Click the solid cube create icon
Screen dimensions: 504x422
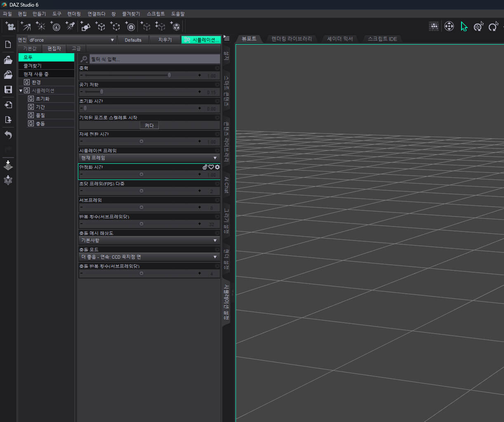[x=175, y=26]
